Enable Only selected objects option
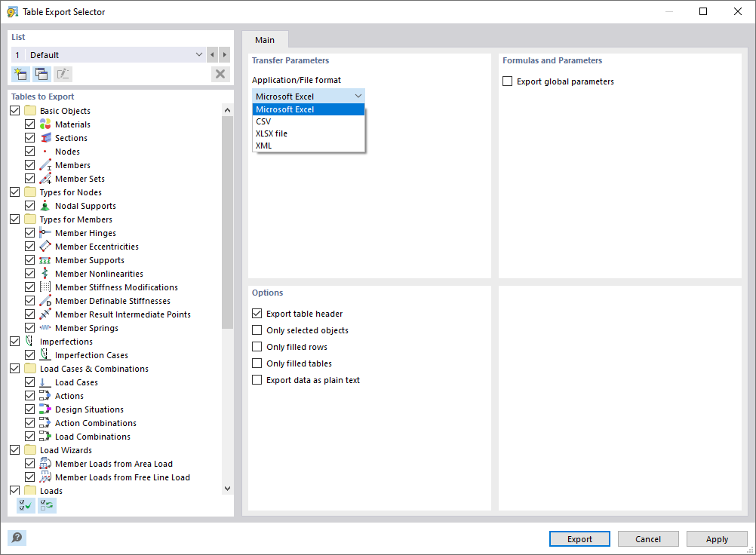This screenshot has height=555, width=756. [257, 330]
